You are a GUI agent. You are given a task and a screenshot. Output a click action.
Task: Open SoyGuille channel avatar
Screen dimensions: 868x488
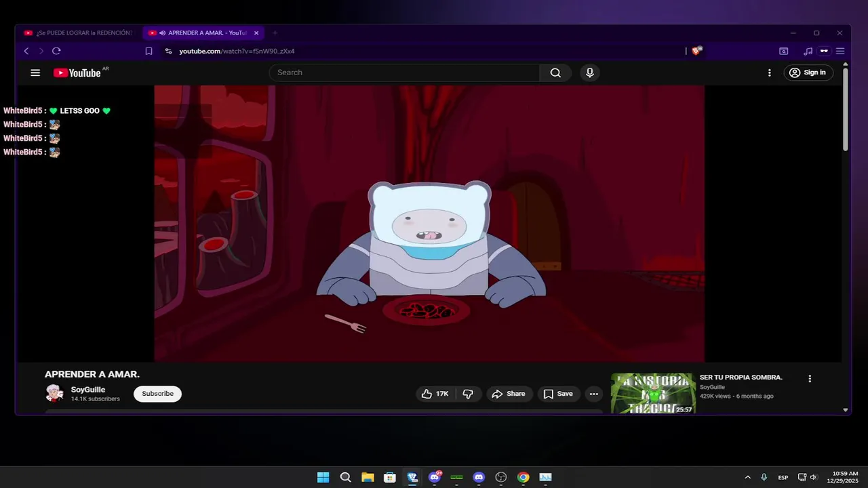point(54,393)
